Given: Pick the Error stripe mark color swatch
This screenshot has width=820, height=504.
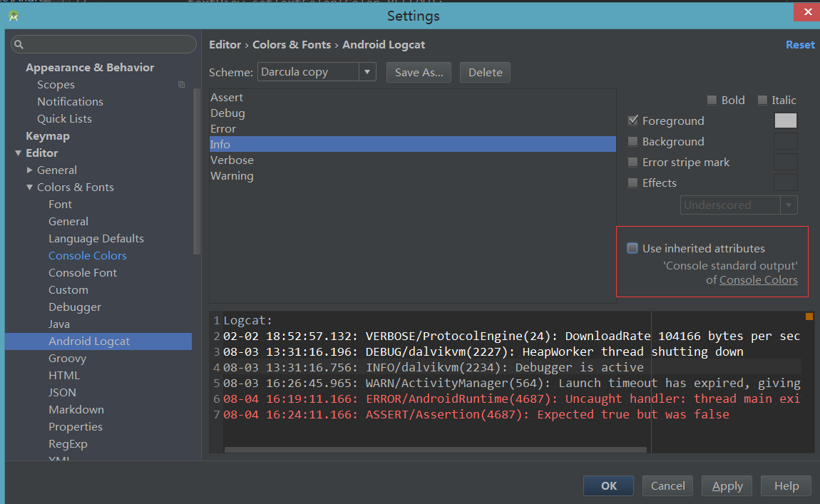Looking at the screenshot, I should pos(785,162).
